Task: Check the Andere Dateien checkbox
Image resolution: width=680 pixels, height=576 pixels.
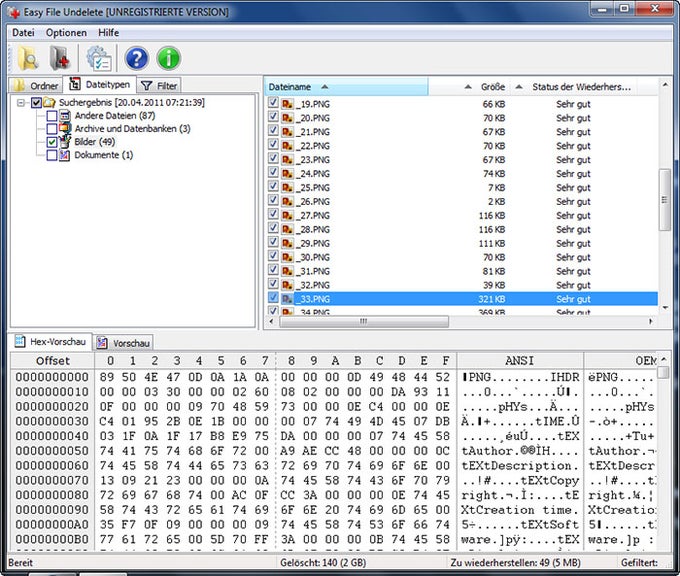Action: 52,116
